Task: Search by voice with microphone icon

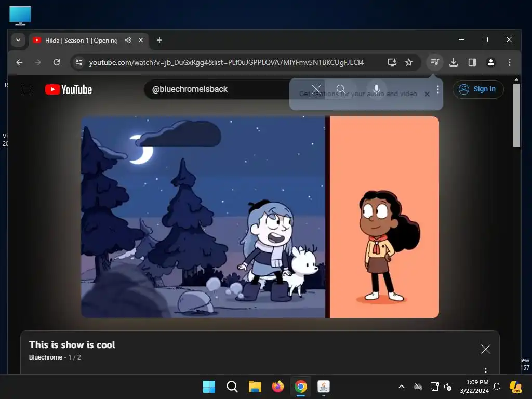Action: pyautogui.click(x=376, y=89)
